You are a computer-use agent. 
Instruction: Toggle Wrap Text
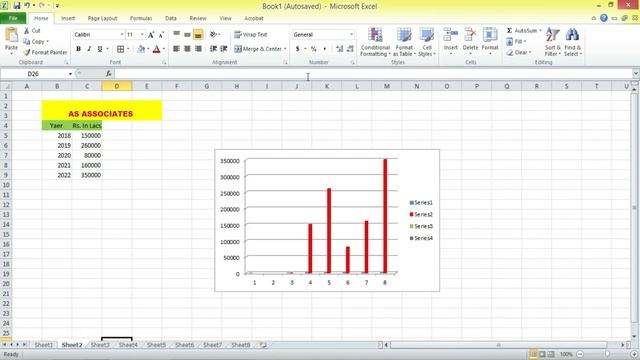[x=251, y=35]
